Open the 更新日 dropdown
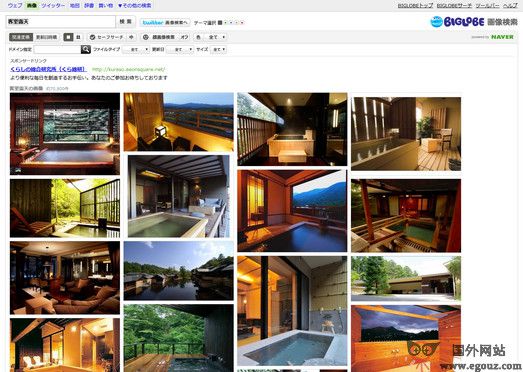The height and width of the screenshot is (372, 523). 180,49
